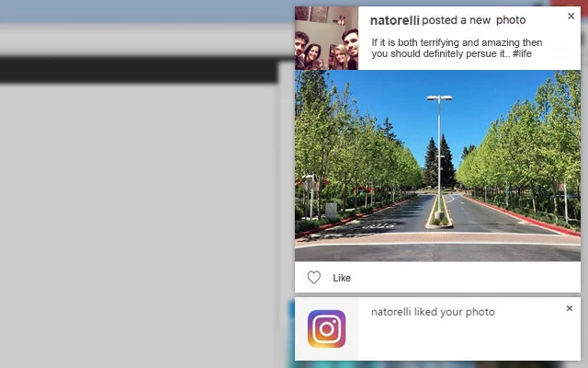Click the 'posted a new photo' text

(474, 20)
